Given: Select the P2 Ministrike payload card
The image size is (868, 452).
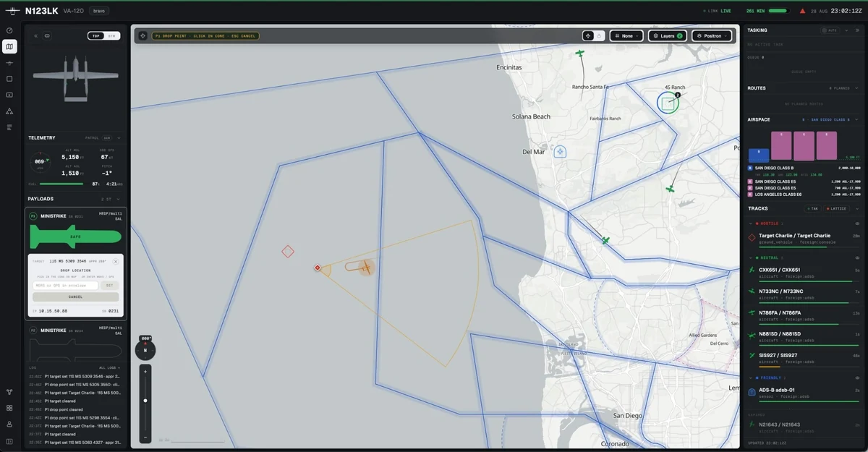Looking at the screenshot, I should [x=75, y=344].
